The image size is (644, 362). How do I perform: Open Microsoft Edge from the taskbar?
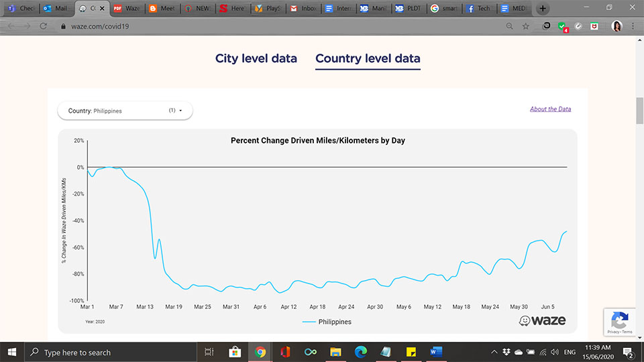(361, 352)
